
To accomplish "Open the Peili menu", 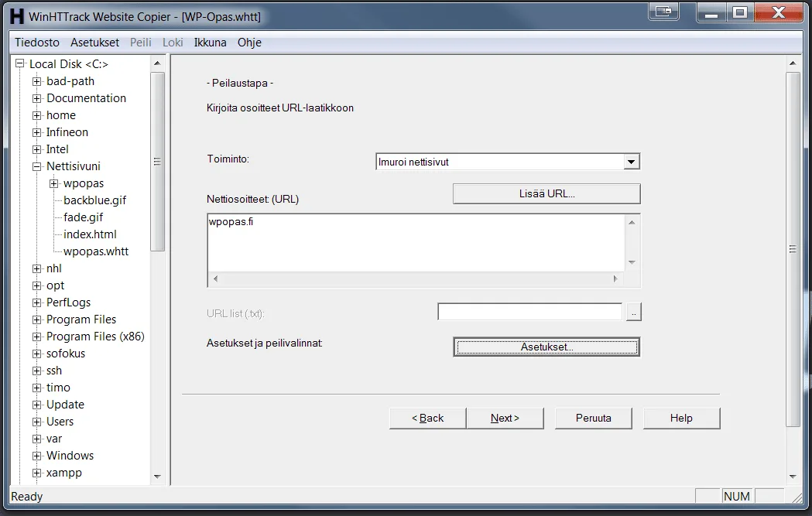I will click(x=140, y=43).
